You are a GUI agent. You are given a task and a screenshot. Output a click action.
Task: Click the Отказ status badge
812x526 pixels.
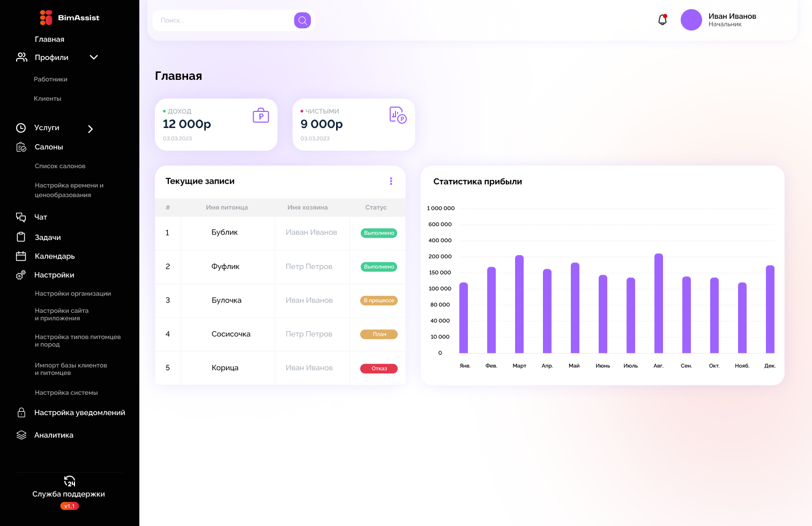point(379,369)
